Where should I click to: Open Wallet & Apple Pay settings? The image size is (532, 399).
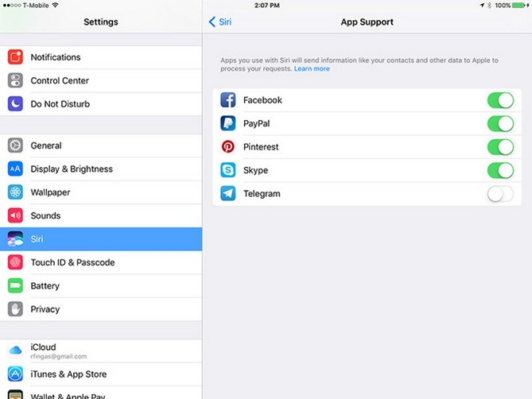click(x=101, y=393)
